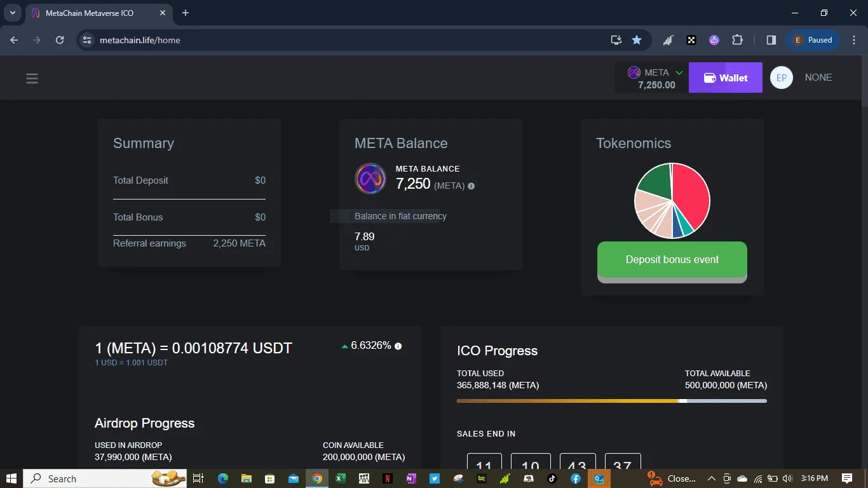Image resolution: width=868 pixels, height=488 pixels.
Task: Click the "1 USD = 1.001 USDT" text
Action: tap(132, 363)
